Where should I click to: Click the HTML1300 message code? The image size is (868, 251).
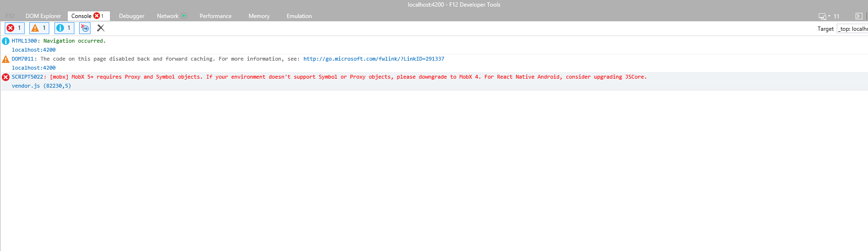click(x=24, y=41)
